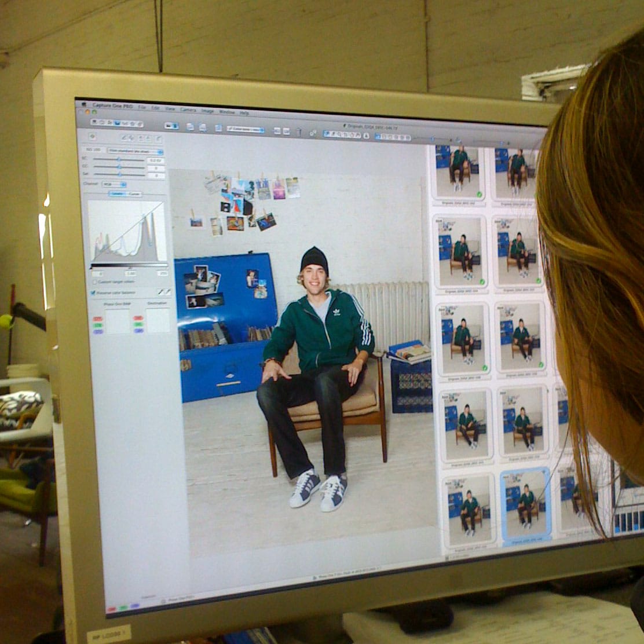This screenshot has height=644, width=644.
Task: Click the round icon after the cursor tools
Action: (367, 136)
